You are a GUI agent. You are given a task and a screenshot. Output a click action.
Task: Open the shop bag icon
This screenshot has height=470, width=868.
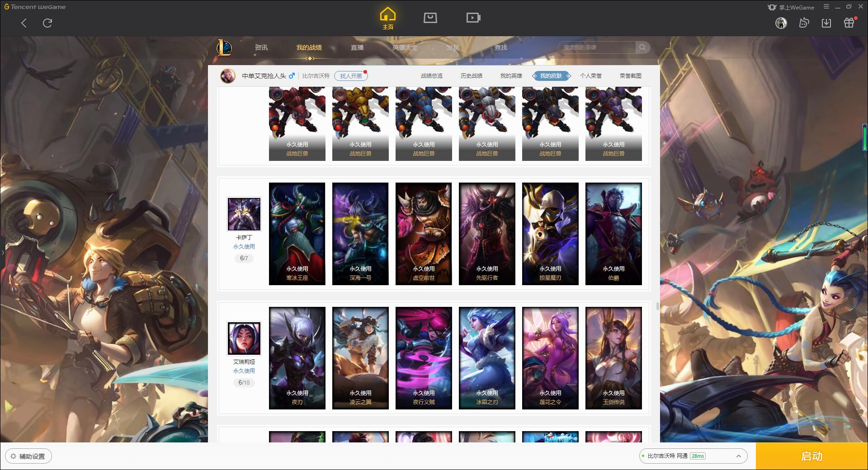click(430, 18)
